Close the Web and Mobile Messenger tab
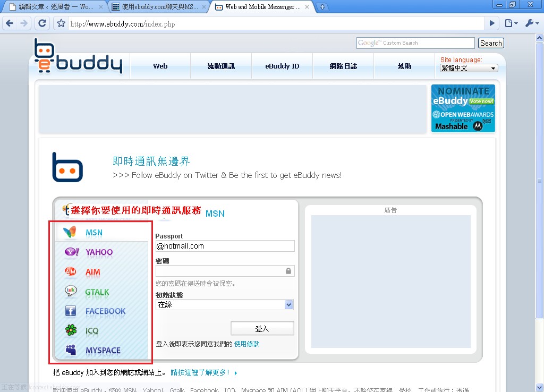This screenshot has height=392, width=544. tap(307, 6)
